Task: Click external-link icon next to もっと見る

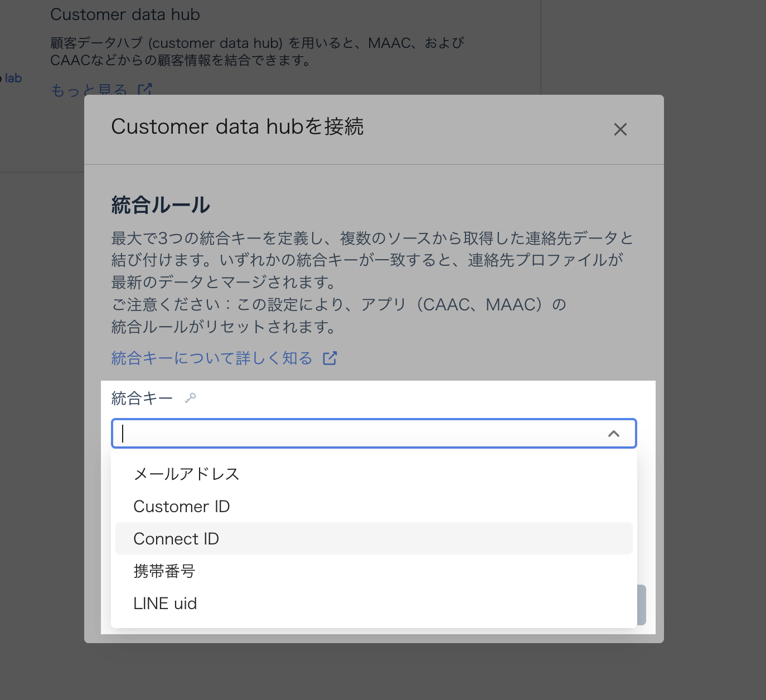Action: (x=145, y=89)
